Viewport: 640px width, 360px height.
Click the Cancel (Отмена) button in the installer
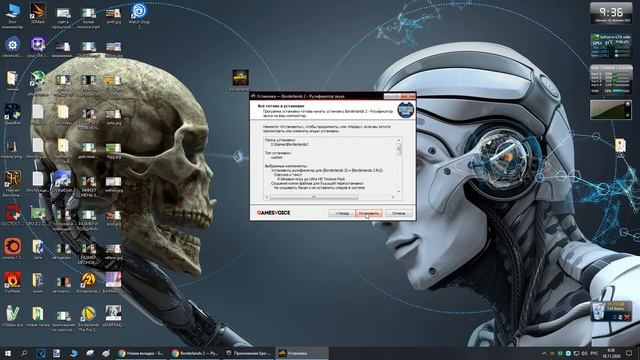[x=398, y=213]
